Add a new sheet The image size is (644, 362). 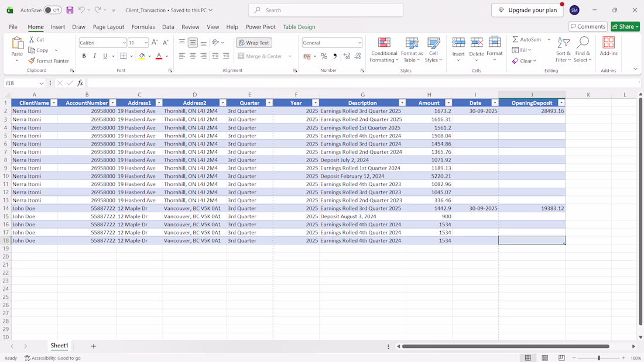(93, 346)
